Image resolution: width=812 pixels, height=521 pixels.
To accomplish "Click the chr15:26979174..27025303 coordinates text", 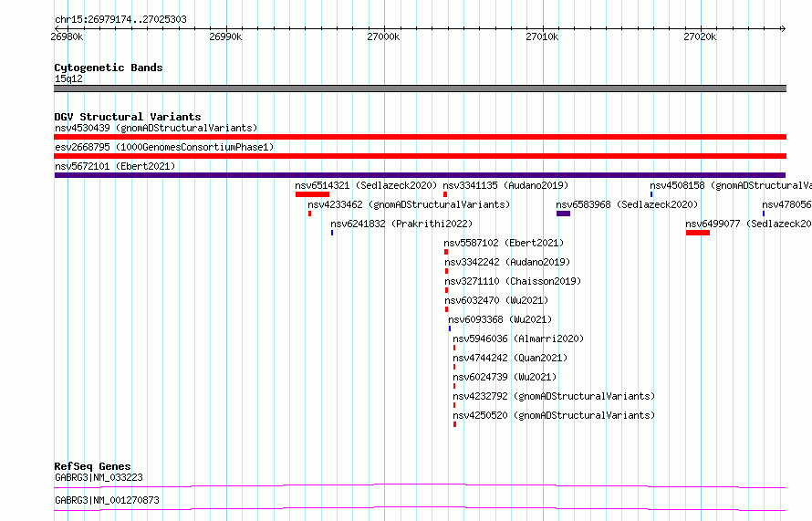I will click(x=120, y=20).
